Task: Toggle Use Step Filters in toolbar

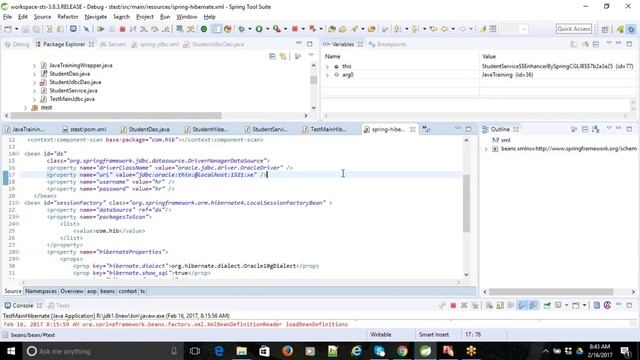Action: click(x=191, y=29)
